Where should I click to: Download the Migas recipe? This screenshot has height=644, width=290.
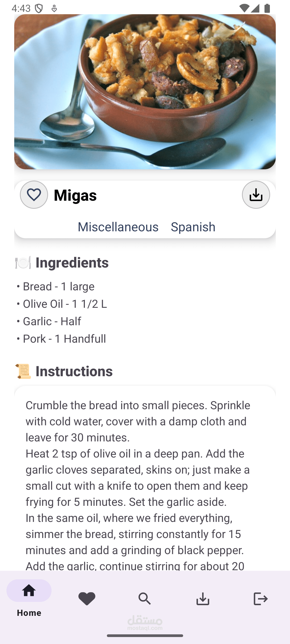256,195
